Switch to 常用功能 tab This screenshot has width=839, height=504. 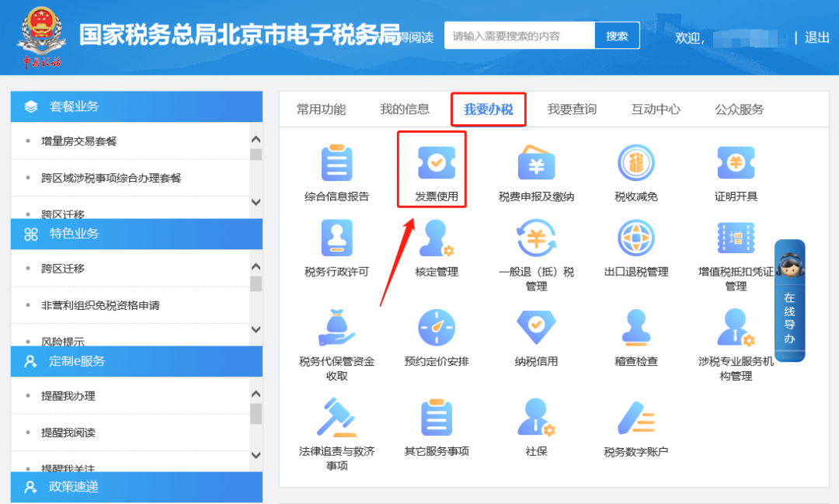(321, 109)
